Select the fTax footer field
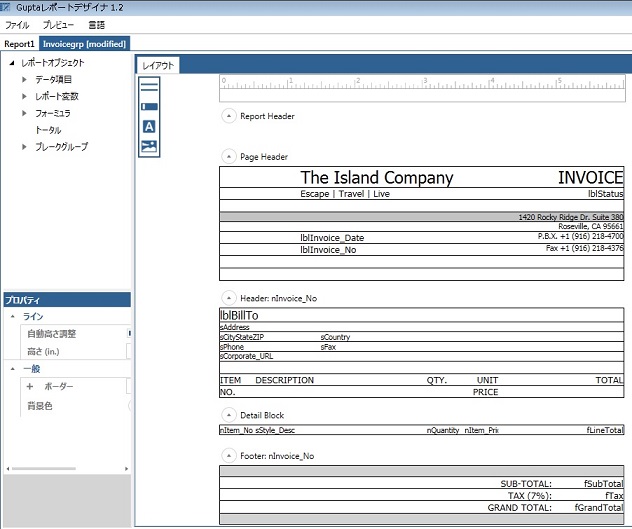Screen dimensions: 632x529 pos(614,496)
